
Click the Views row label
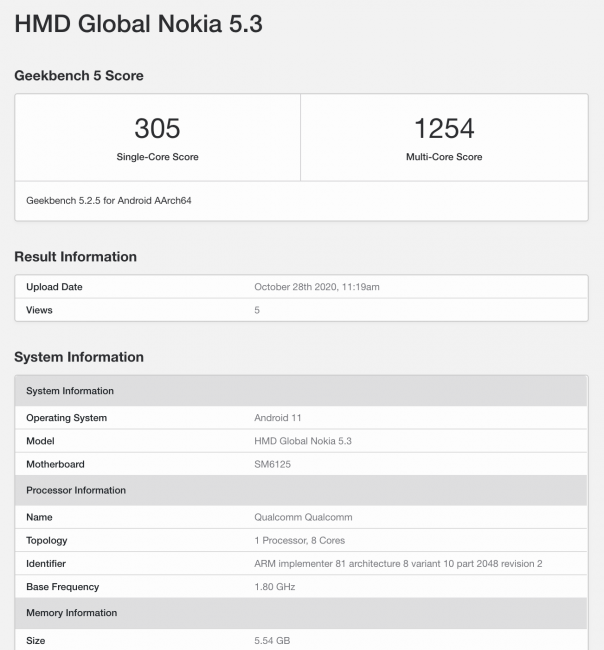click(x=39, y=310)
